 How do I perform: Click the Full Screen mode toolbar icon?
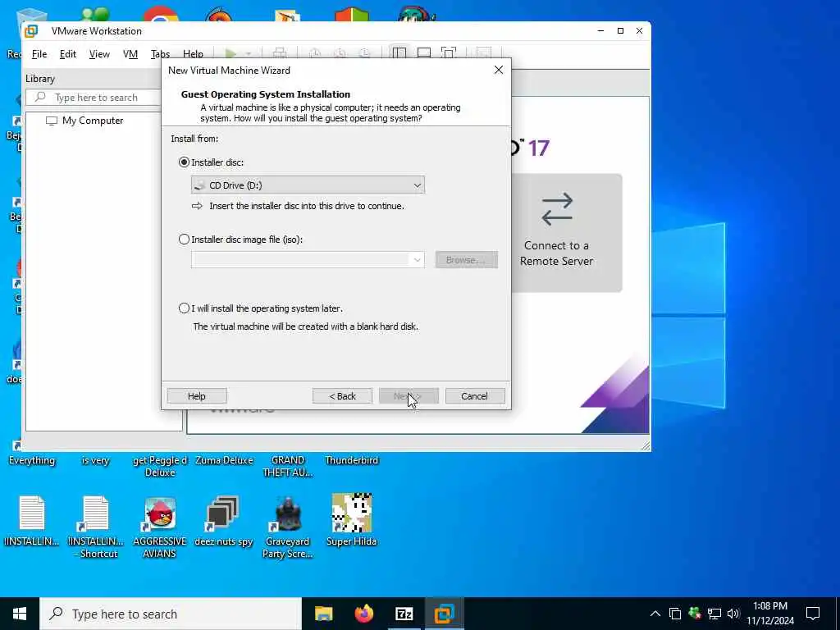tap(449, 53)
